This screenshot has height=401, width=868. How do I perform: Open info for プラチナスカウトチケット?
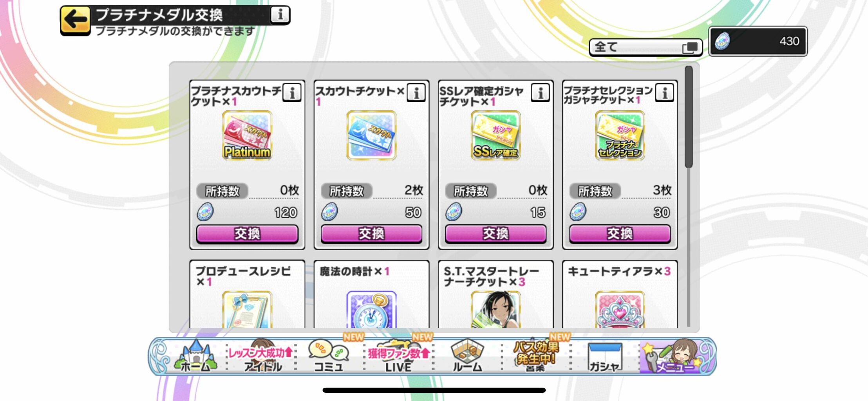(292, 93)
